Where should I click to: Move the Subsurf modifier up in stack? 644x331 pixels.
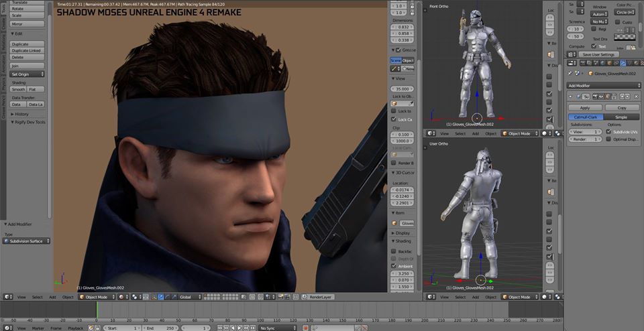[x=623, y=96]
